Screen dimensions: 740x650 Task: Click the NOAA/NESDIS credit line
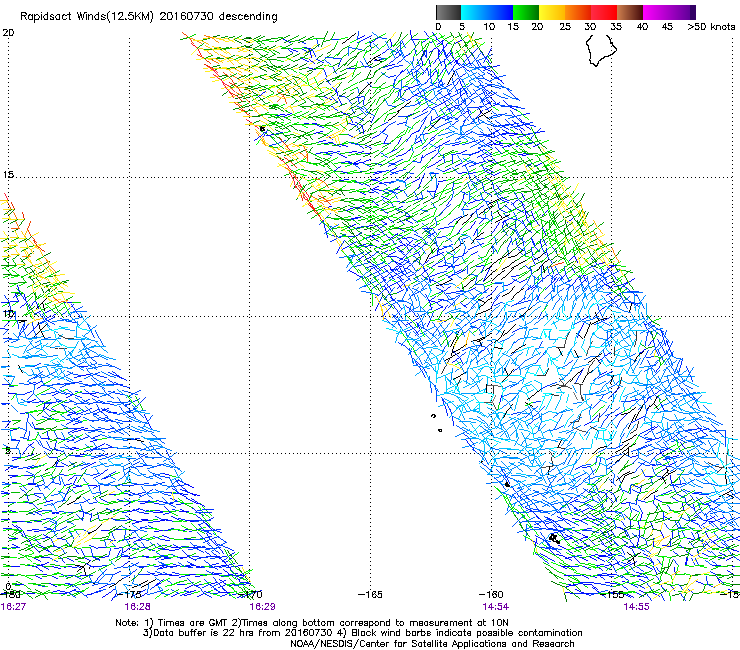click(x=432, y=644)
